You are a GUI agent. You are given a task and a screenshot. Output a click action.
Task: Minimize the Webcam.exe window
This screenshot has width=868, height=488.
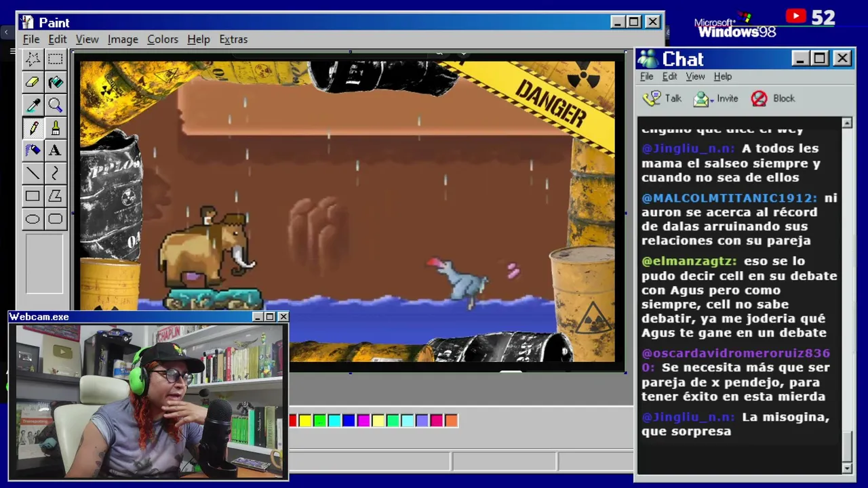[258, 317]
